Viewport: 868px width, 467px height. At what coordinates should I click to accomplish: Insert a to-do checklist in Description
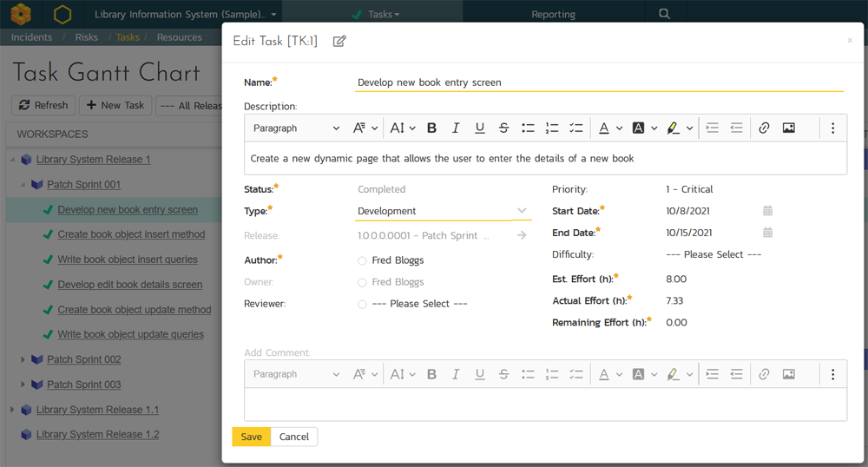click(575, 128)
